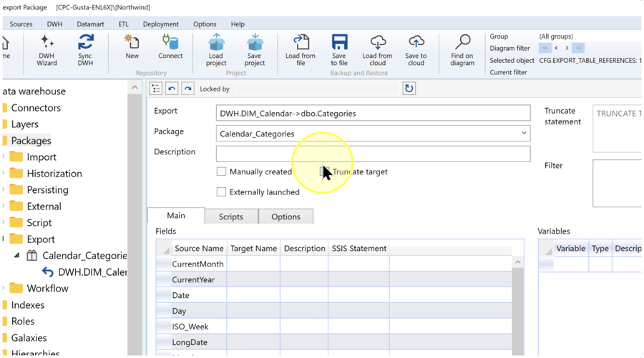644x358 pixels.
Task: Click the tree list view icon beside undo
Action: [x=156, y=89]
